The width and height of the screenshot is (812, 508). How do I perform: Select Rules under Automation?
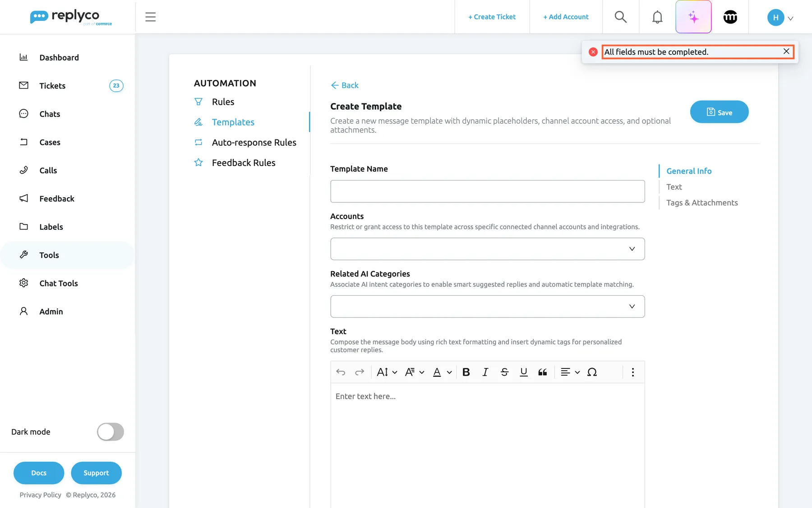223,102
